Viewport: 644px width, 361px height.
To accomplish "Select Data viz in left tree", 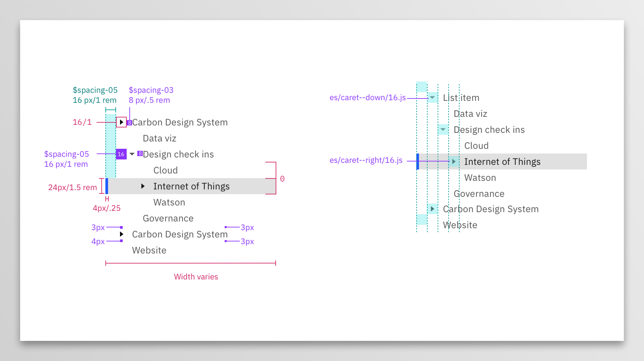I will tap(160, 138).
